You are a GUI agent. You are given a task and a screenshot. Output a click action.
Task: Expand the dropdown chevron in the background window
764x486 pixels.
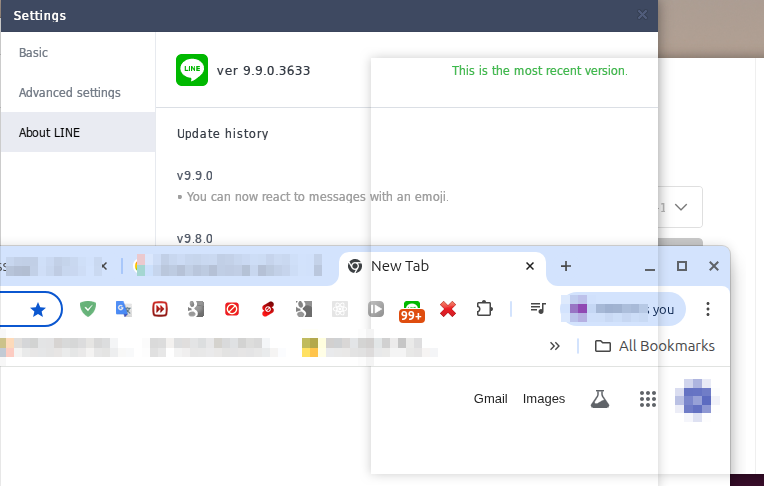pos(681,207)
